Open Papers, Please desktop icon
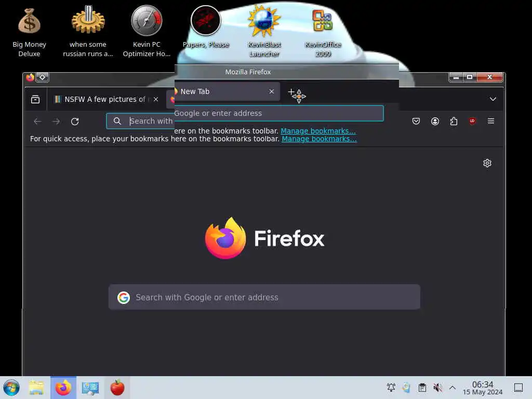532x399 pixels. (x=206, y=27)
